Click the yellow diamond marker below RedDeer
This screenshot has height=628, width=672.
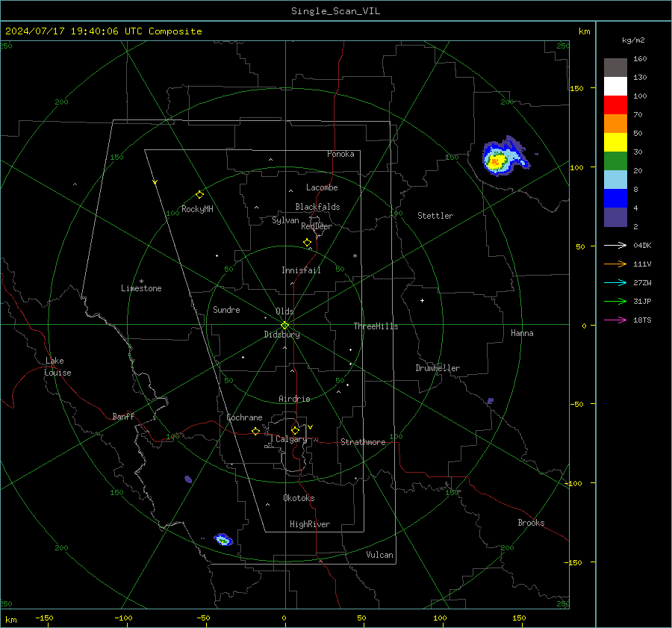coord(307,243)
